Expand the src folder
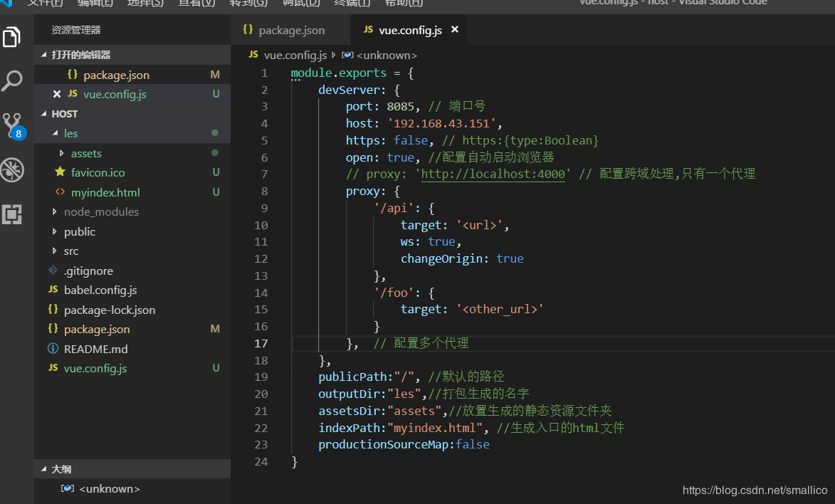835x504 pixels. pos(55,251)
